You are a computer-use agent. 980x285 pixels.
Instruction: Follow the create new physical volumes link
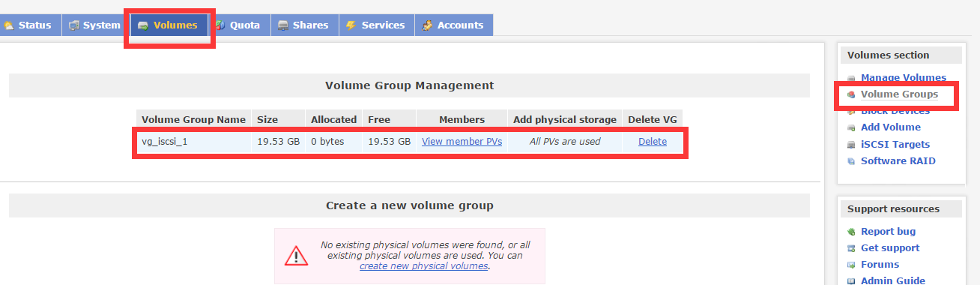(x=423, y=265)
